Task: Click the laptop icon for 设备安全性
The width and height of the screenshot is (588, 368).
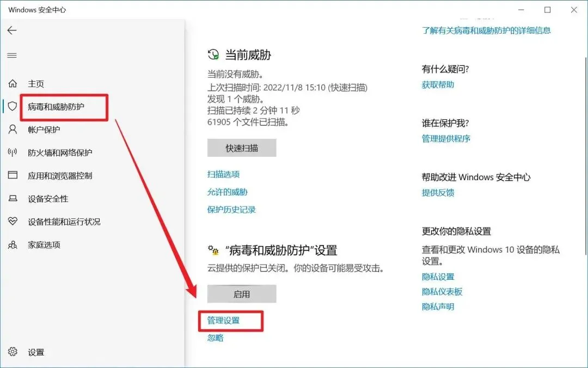Action: pyautogui.click(x=13, y=199)
